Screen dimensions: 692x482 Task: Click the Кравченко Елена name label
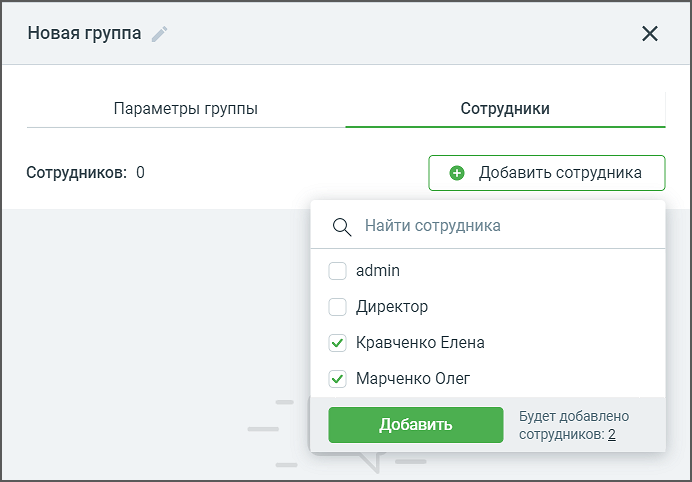pos(420,343)
